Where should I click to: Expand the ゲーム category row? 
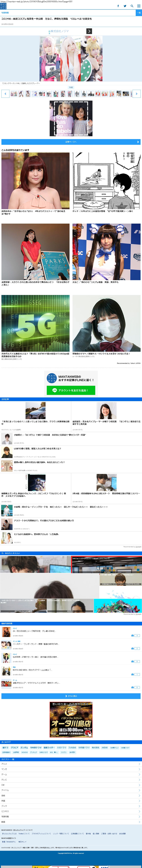tap(71, 774)
